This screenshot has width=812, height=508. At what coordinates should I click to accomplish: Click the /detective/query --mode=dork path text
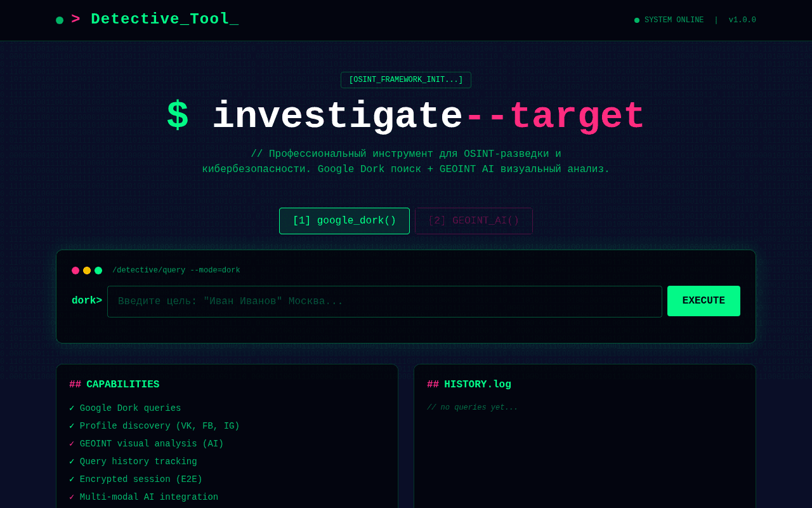click(x=176, y=271)
